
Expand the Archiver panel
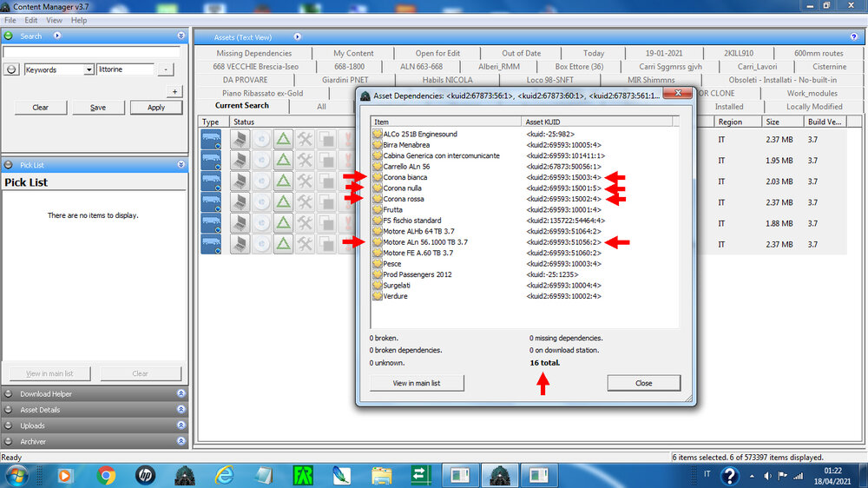point(181,441)
